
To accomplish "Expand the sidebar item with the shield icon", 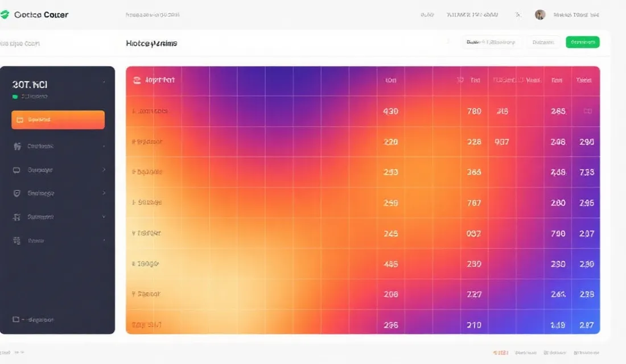I will tap(104, 193).
